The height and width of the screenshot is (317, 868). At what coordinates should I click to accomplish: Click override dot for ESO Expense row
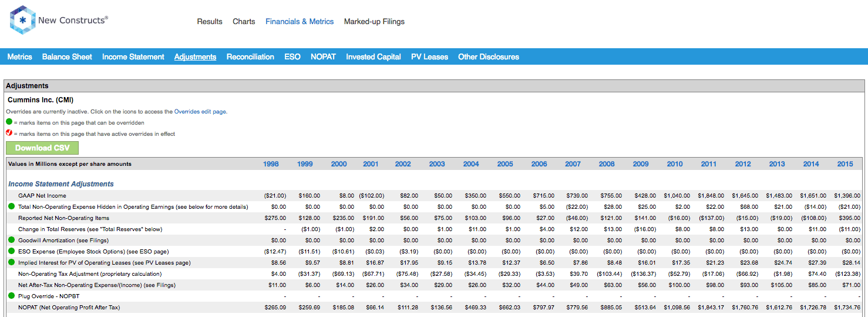[x=11, y=251]
